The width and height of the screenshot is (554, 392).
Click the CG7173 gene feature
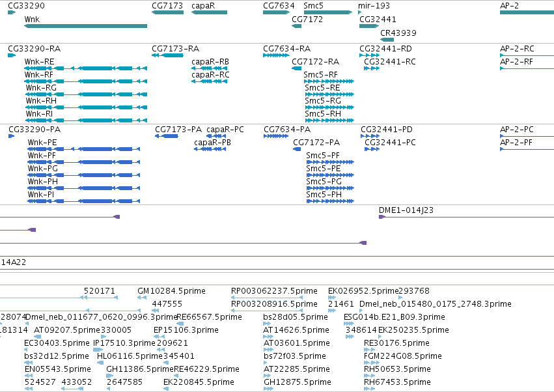[167, 12]
